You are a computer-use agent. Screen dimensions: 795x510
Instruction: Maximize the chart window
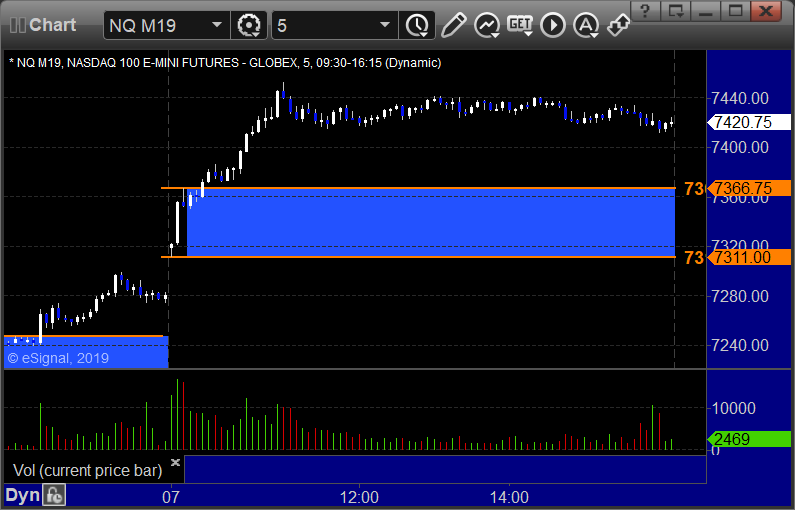[x=735, y=11]
